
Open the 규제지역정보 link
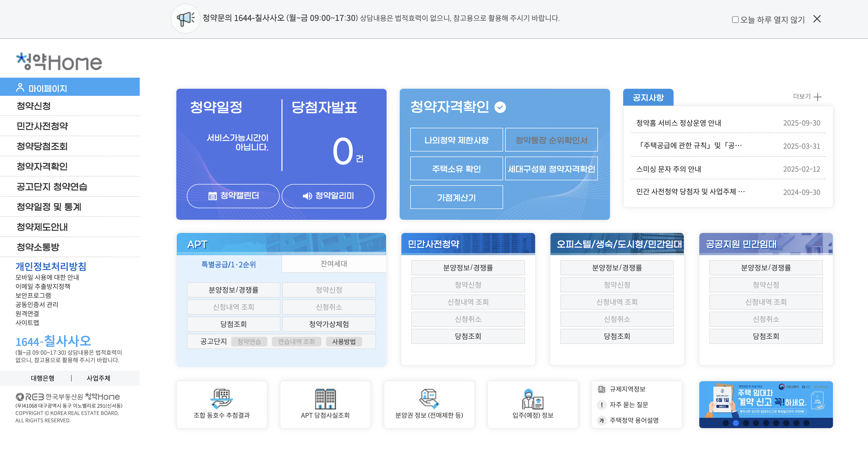[627, 389]
